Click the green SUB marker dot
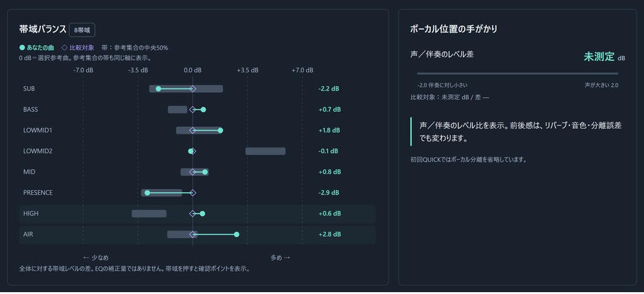Image resolution: width=644 pixels, height=294 pixels. 158,89
